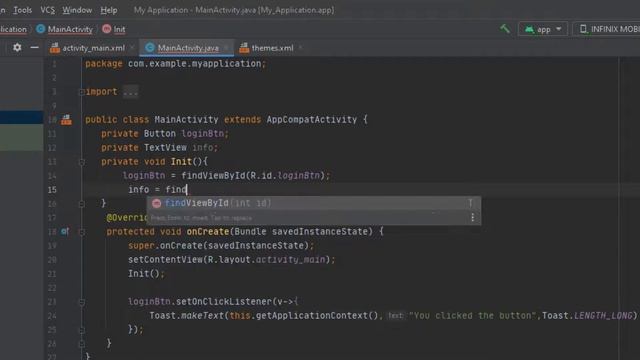
Task: Click method icon in completion popup
Action: point(156,203)
